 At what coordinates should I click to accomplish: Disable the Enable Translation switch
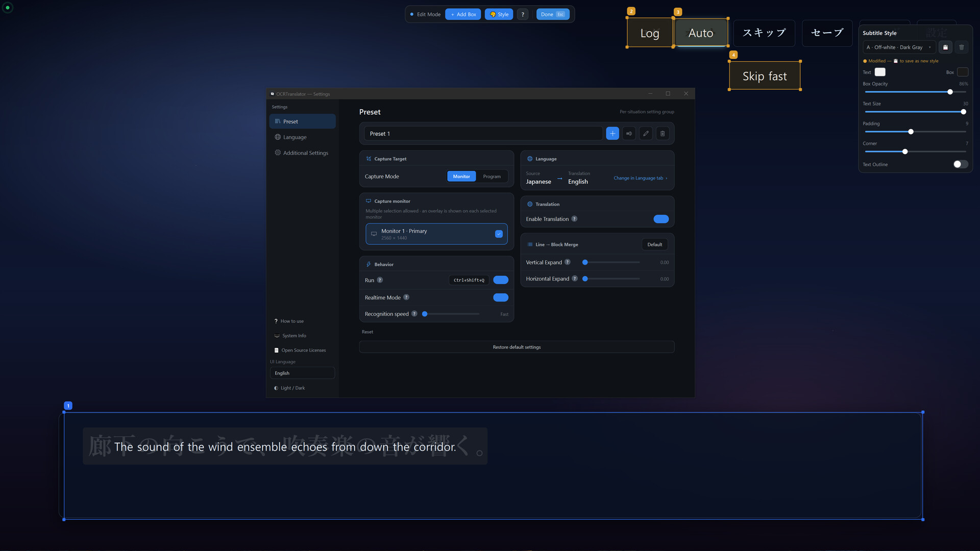[x=661, y=219]
